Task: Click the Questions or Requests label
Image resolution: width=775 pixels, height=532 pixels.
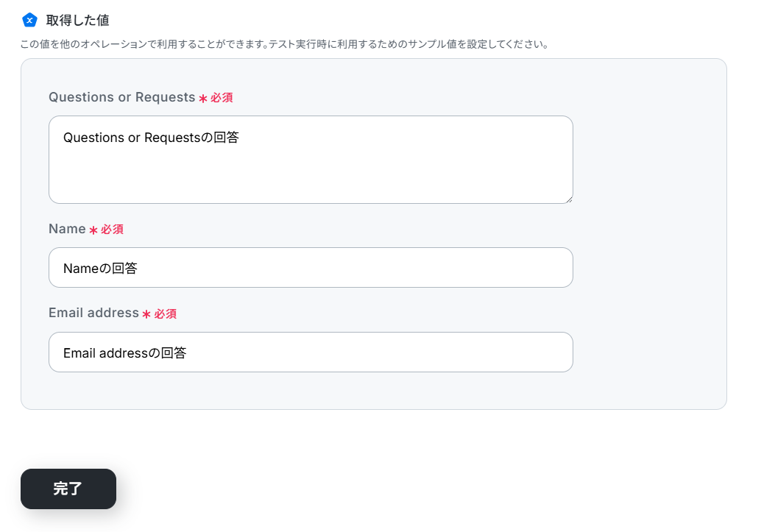Action: (x=121, y=97)
